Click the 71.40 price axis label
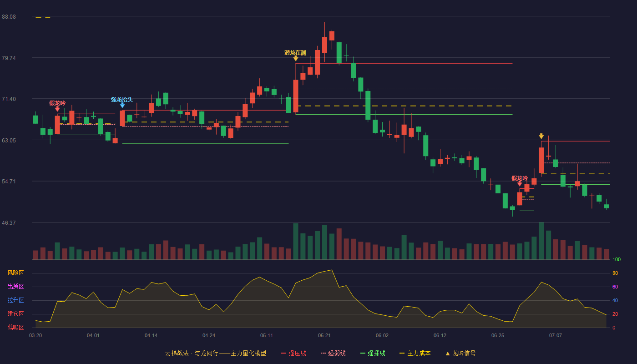 [x=9, y=99]
